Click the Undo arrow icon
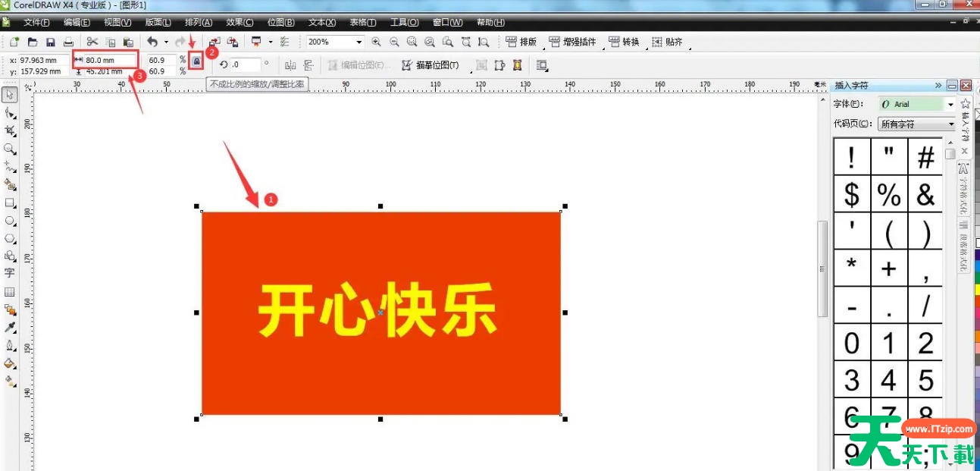Viewport: 980px width, 471px height. 152,42
